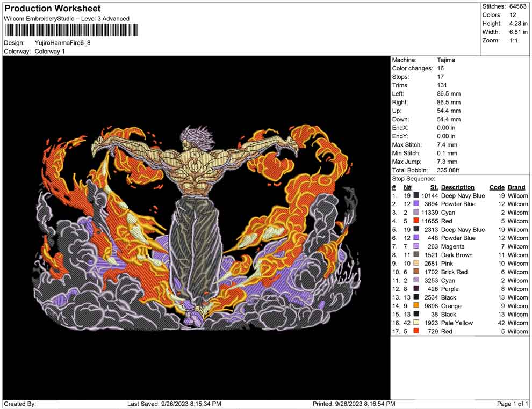Click the Code column header

497,187
